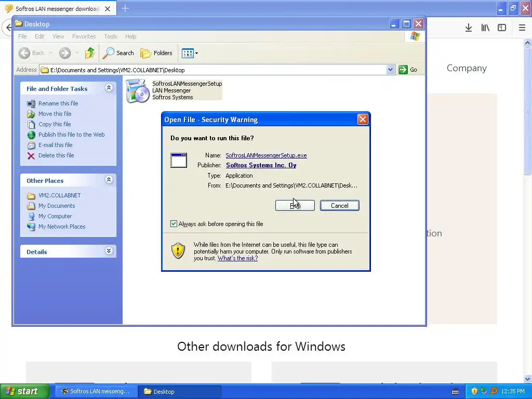The width and height of the screenshot is (532, 399).
Task: Click the SoftrosLANMessengerSetup.exe name link
Action: [x=266, y=155]
